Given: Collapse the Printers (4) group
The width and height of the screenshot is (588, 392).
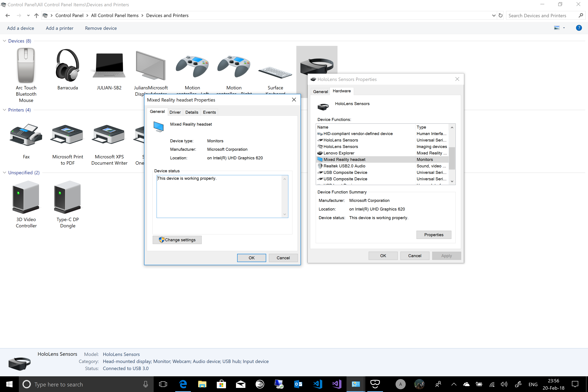Looking at the screenshot, I should [5, 110].
